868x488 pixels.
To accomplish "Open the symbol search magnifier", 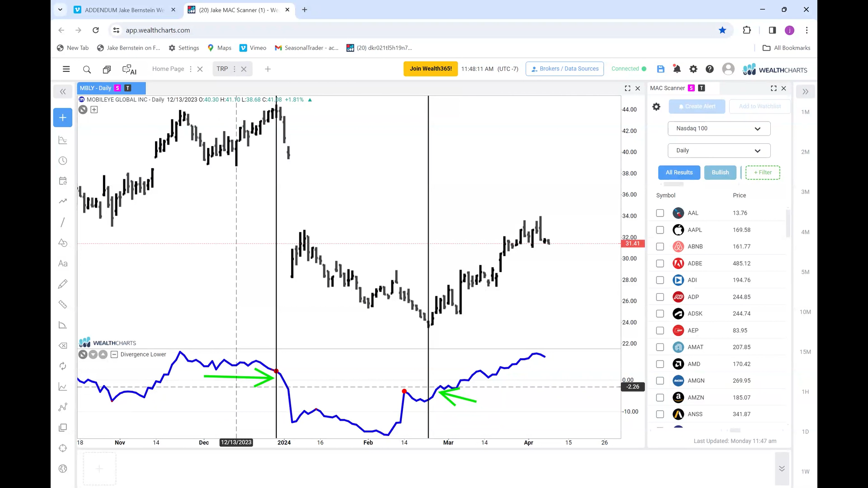I will [87, 69].
